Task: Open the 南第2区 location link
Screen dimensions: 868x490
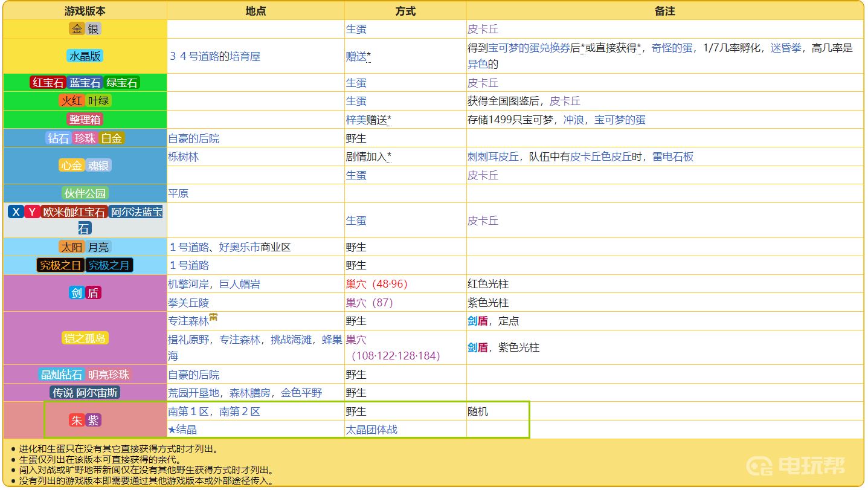Action: [240, 411]
